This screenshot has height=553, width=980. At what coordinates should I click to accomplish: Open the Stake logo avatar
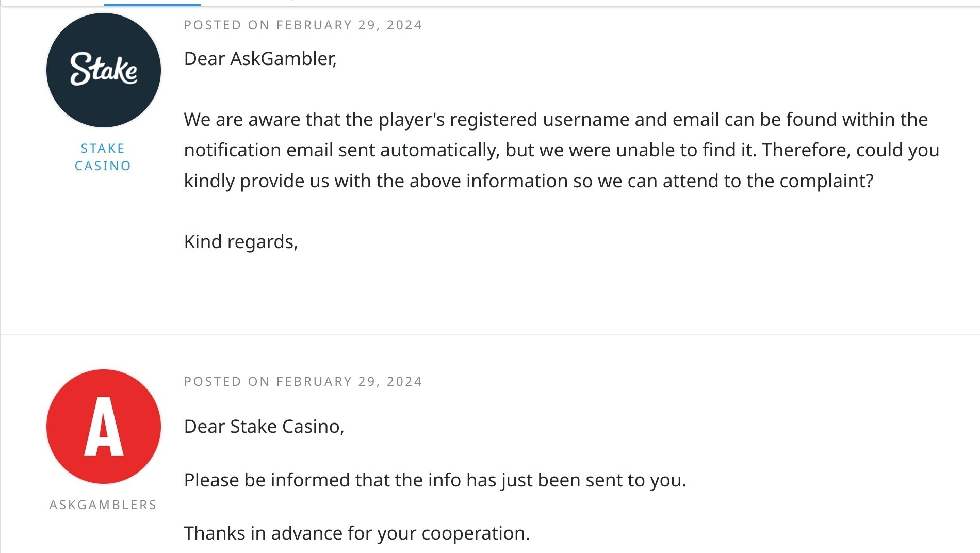click(x=103, y=70)
